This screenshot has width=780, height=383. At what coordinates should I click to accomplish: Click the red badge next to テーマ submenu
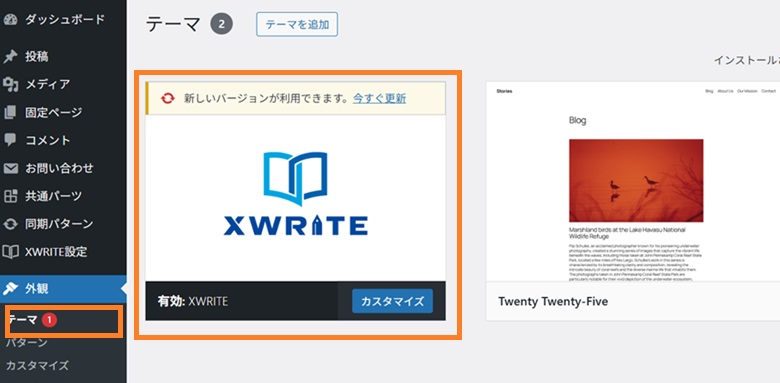[49, 320]
